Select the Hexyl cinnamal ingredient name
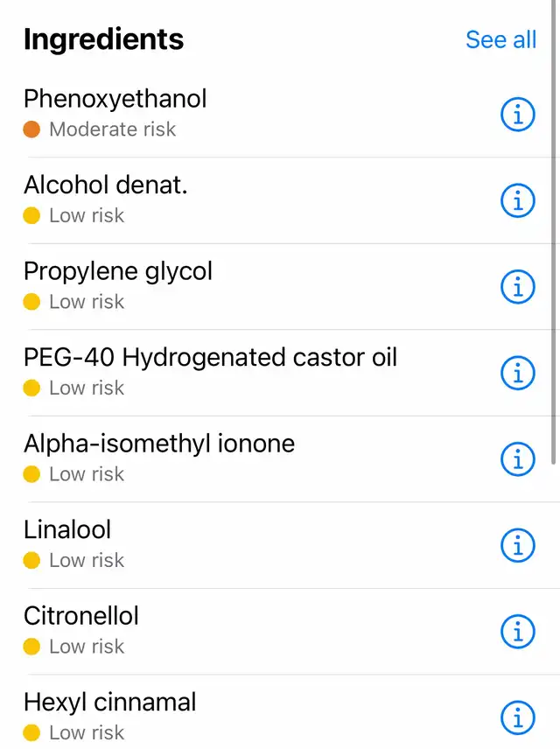 (110, 703)
